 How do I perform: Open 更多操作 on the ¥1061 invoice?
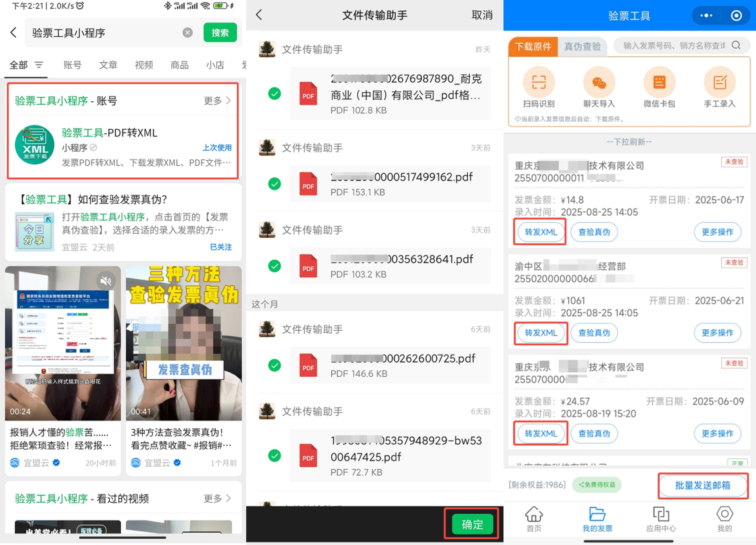(717, 333)
